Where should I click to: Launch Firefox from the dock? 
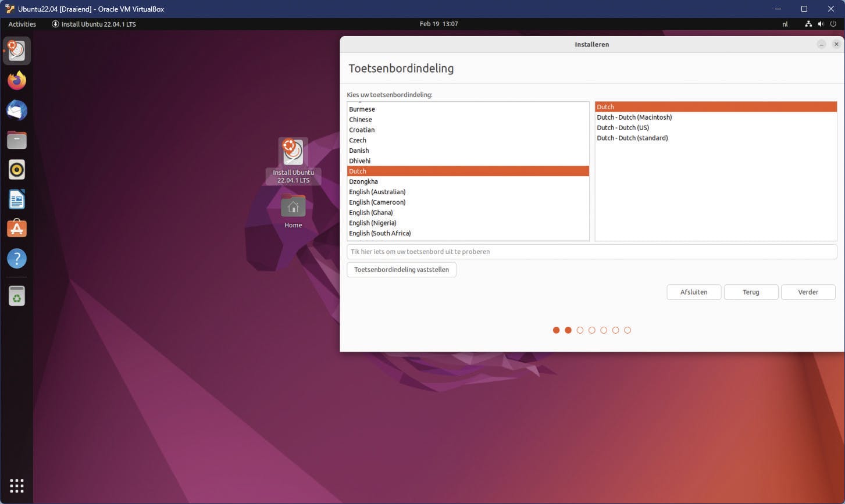coord(17,80)
